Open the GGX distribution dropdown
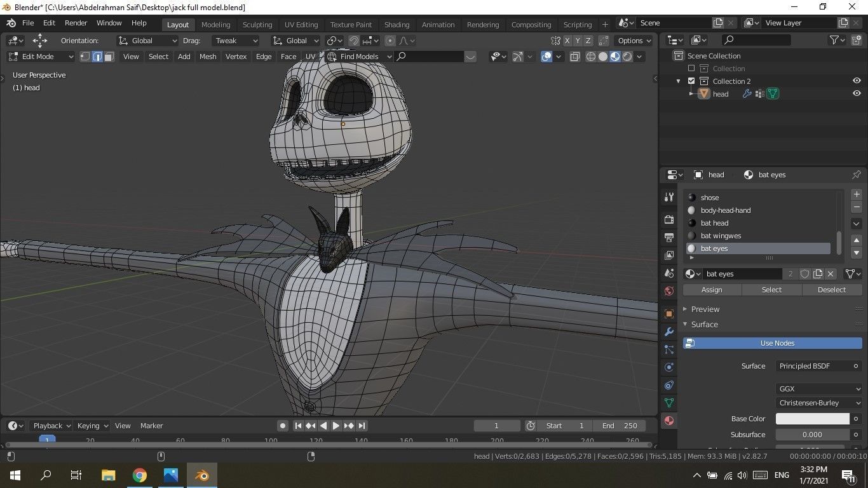The width and height of the screenshot is (868, 488). 819,389
